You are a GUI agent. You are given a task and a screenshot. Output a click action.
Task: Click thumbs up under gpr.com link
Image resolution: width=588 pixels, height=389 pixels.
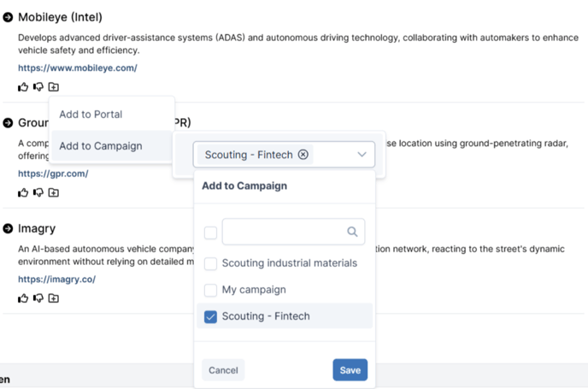coord(23,193)
